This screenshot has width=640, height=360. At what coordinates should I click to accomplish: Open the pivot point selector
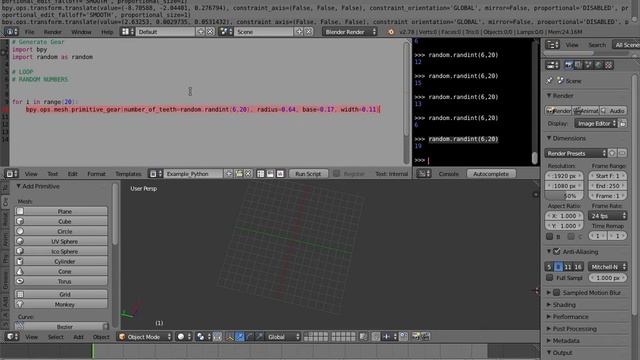203,337
